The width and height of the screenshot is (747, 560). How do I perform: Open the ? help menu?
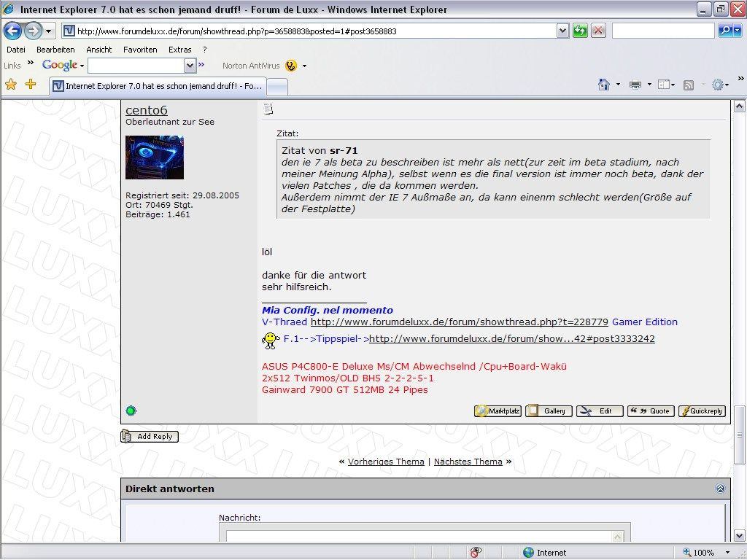tap(205, 50)
